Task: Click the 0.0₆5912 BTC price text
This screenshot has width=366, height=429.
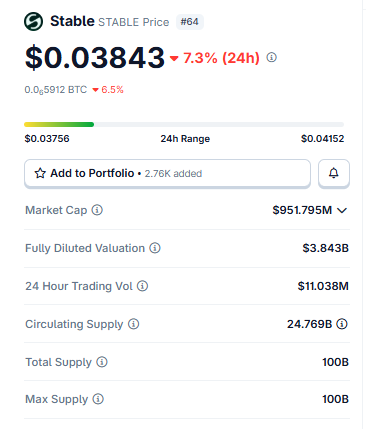Action: [x=56, y=90]
